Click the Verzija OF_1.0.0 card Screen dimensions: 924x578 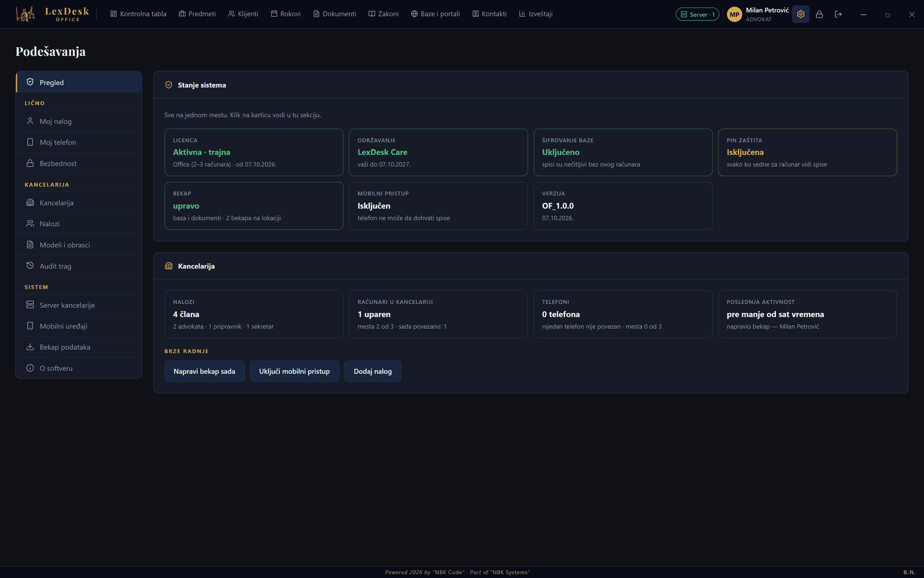point(623,206)
